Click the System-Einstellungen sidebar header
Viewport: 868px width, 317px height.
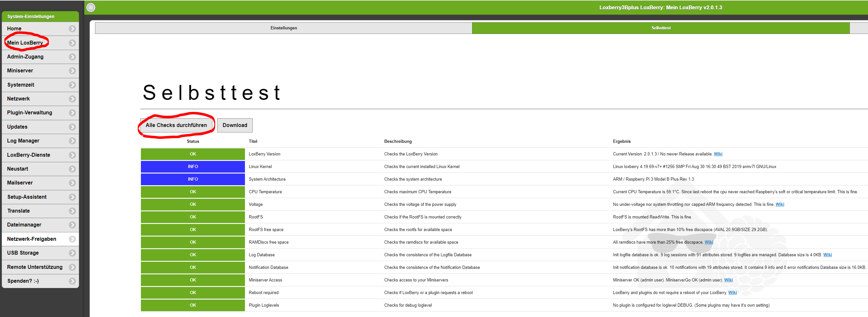40,16
